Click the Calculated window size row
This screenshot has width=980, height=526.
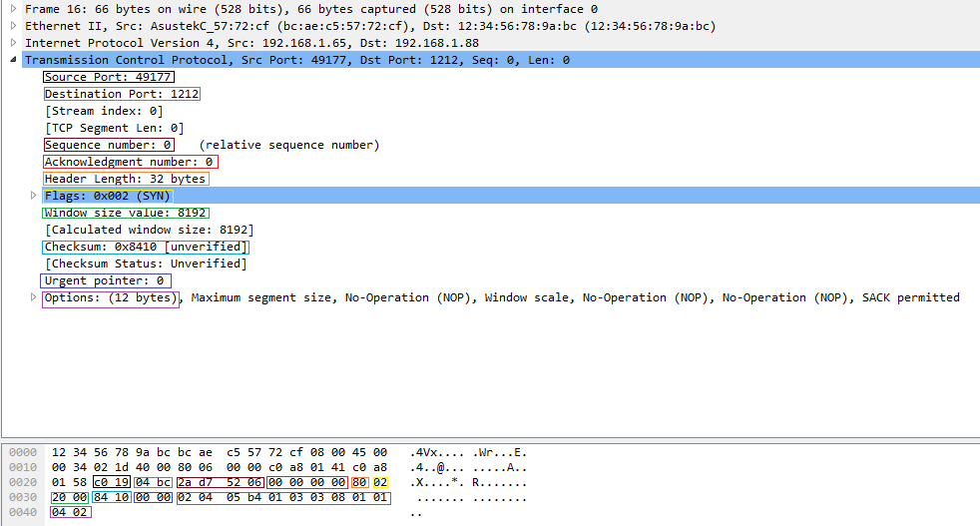coord(149,230)
